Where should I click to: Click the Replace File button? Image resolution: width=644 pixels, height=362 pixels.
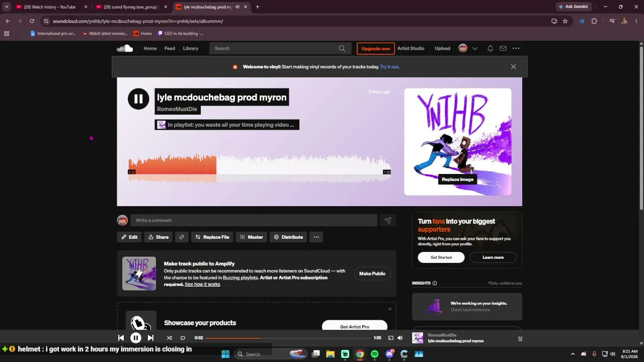coord(212,237)
